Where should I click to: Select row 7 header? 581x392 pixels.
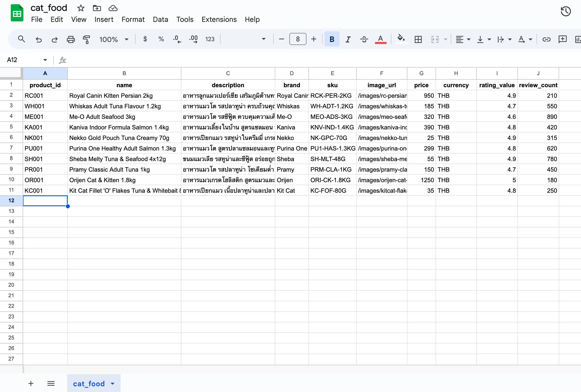pos(11,148)
